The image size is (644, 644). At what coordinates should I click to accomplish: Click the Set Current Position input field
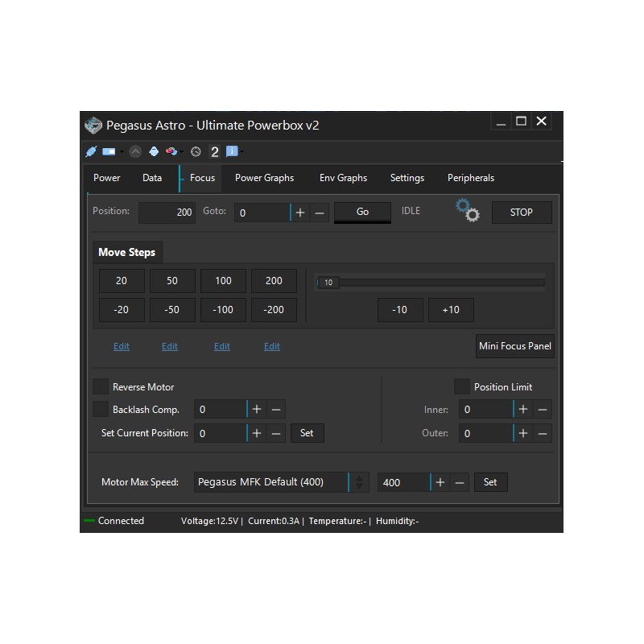[221, 433]
